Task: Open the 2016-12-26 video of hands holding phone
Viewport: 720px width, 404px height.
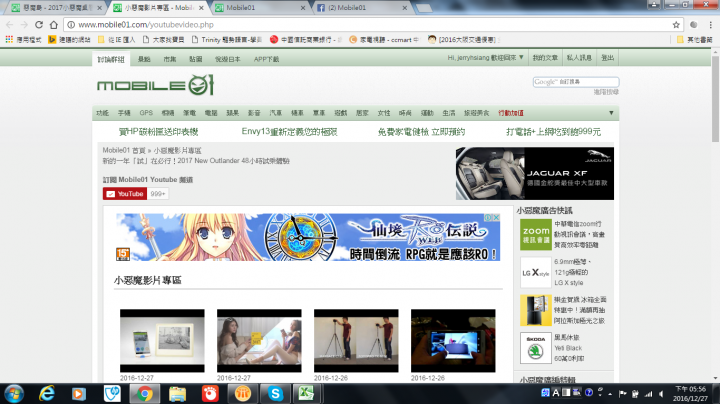Action: pyautogui.click(x=453, y=341)
